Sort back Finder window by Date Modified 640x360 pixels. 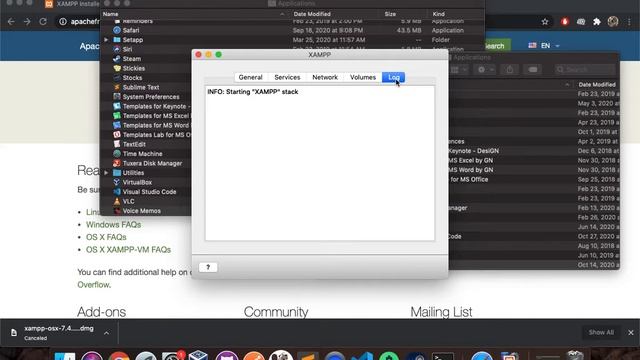pyautogui.click(x=597, y=84)
